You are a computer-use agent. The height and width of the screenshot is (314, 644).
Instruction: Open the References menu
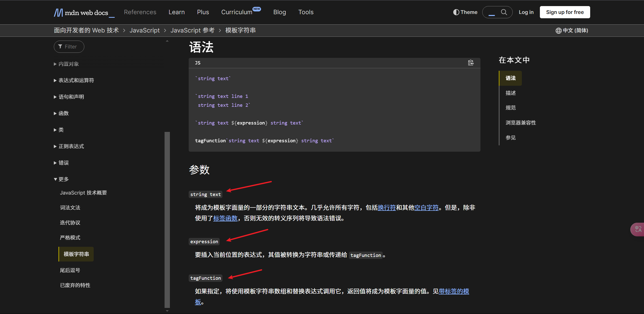pyautogui.click(x=140, y=12)
